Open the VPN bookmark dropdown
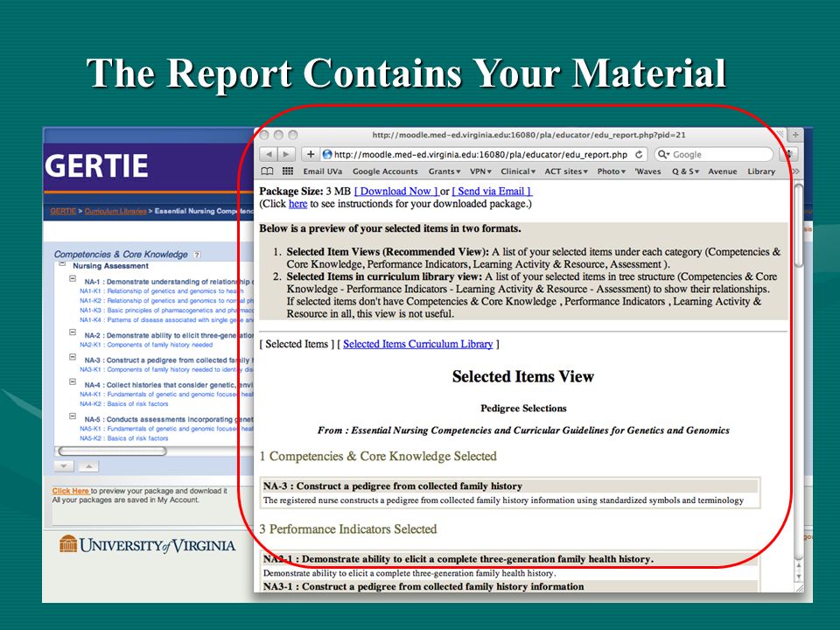Viewport: 840px width, 630px height. [480, 171]
